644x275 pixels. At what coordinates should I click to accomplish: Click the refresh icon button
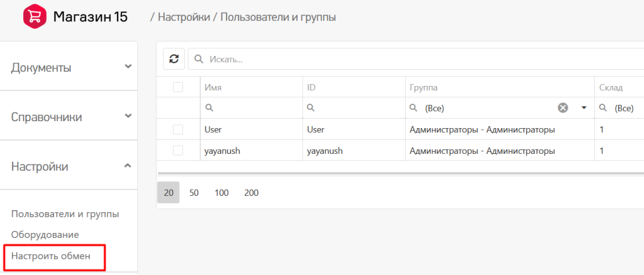tap(174, 59)
